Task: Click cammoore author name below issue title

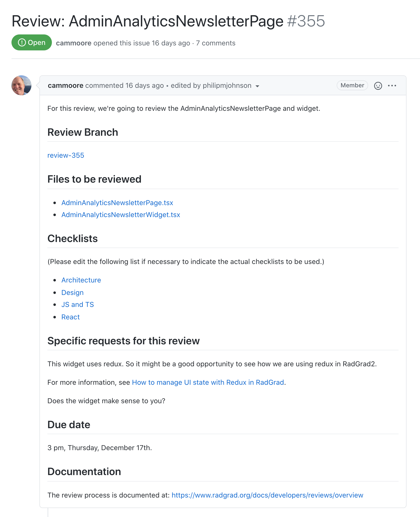Action: [74, 43]
